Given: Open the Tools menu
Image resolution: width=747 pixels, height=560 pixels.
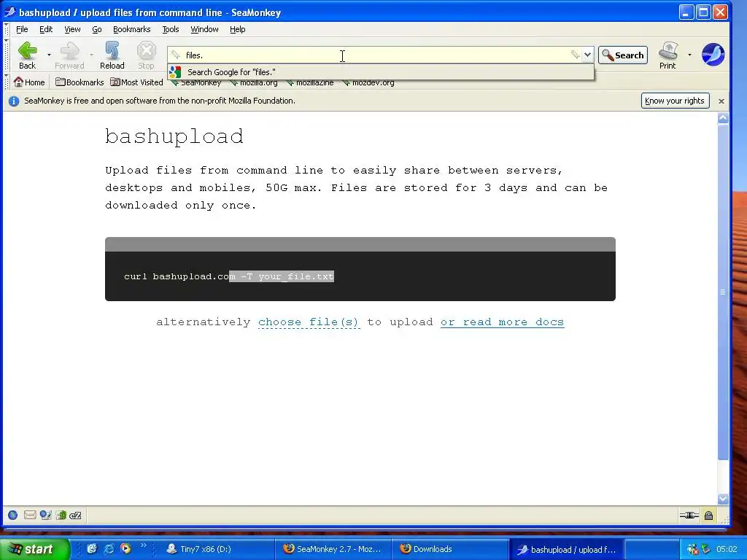Looking at the screenshot, I should click(x=171, y=29).
